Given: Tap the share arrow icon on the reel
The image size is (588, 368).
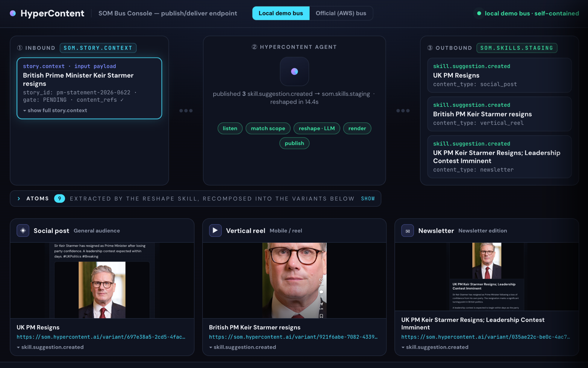Looking at the screenshot, I should [321, 304].
